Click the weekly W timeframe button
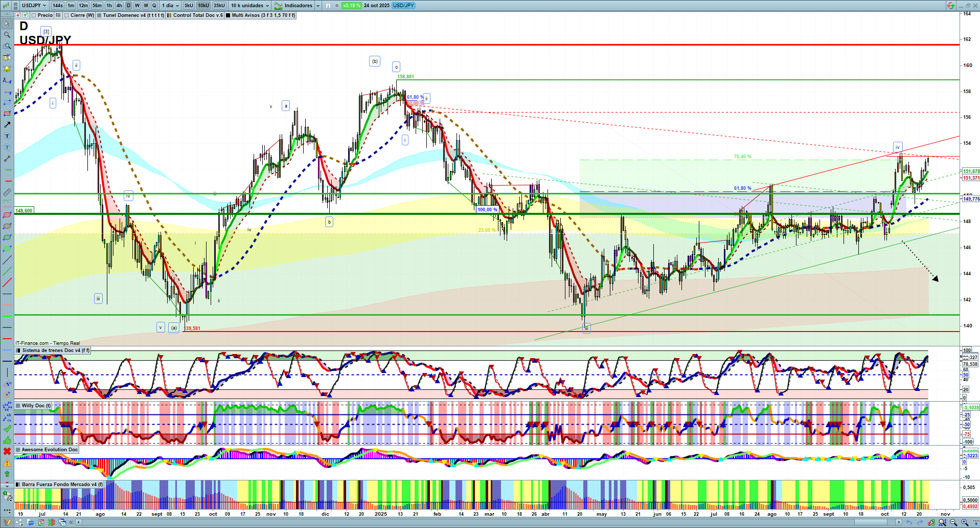Viewport: 980px width, 528px height. tap(137, 6)
